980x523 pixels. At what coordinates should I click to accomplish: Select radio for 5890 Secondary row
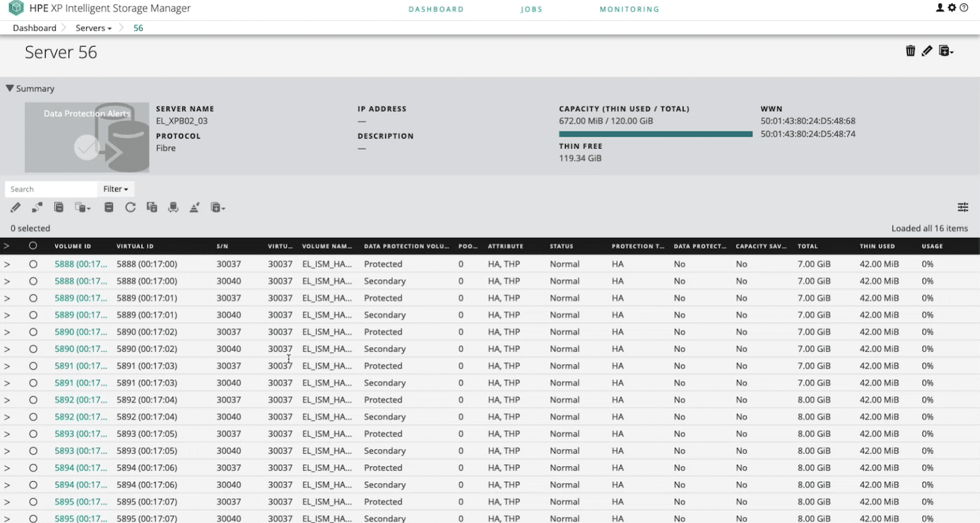coord(33,349)
